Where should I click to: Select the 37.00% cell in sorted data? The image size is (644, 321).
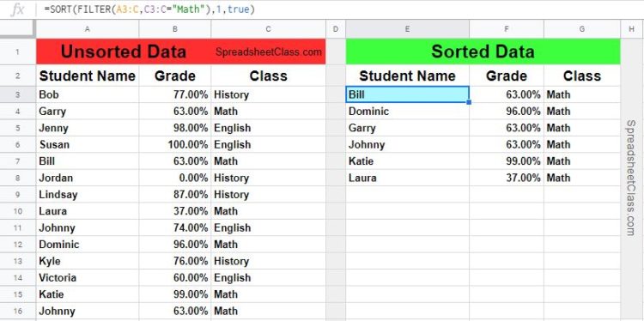tap(507, 178)
